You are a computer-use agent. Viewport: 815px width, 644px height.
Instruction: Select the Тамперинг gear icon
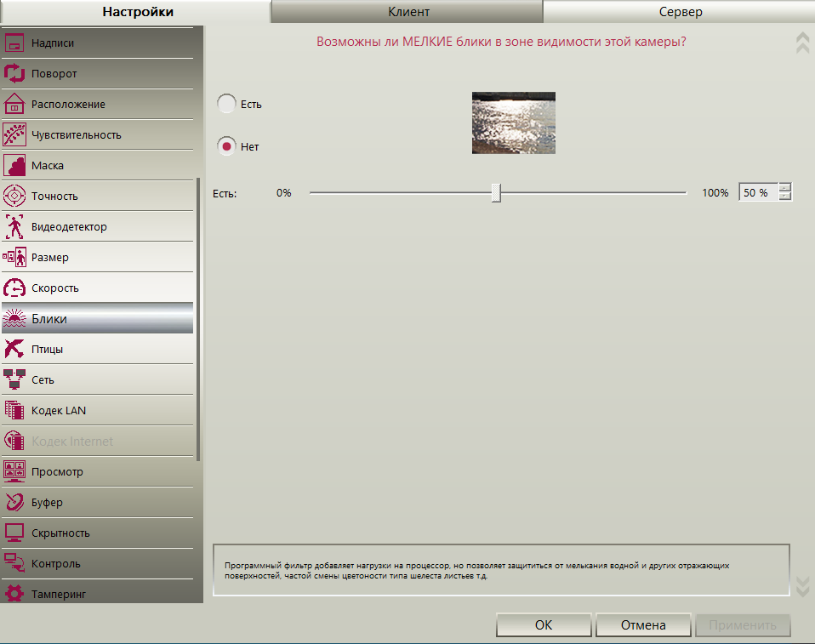coord(14,594)
